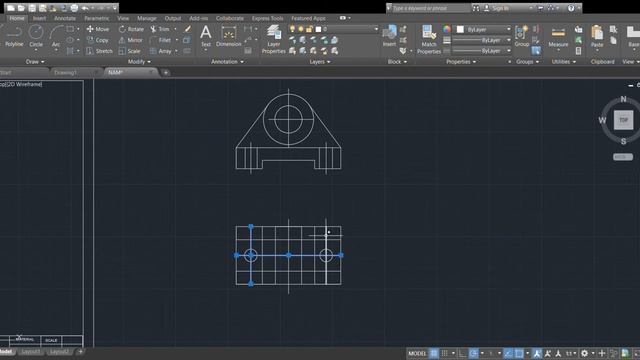The height and width of the screenshot is (360, 640).
Task: Toggle object snap in status bar
Action: pyautogui.click(x=519, y=353)
